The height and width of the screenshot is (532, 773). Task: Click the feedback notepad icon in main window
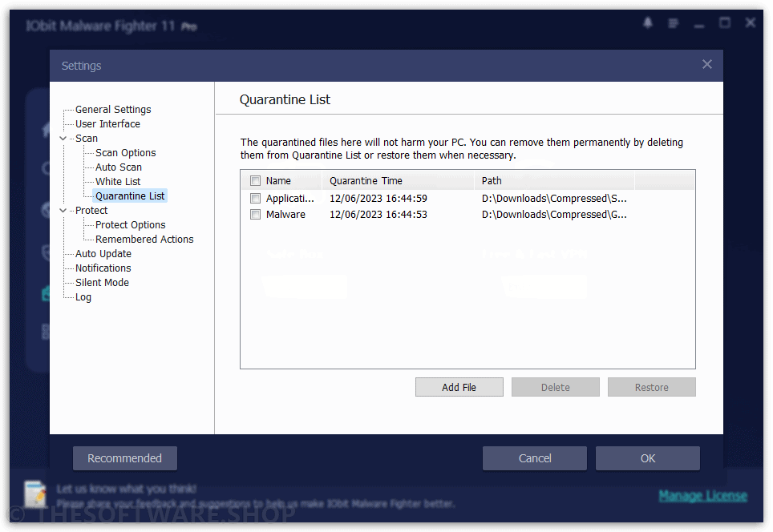(35, 494)
